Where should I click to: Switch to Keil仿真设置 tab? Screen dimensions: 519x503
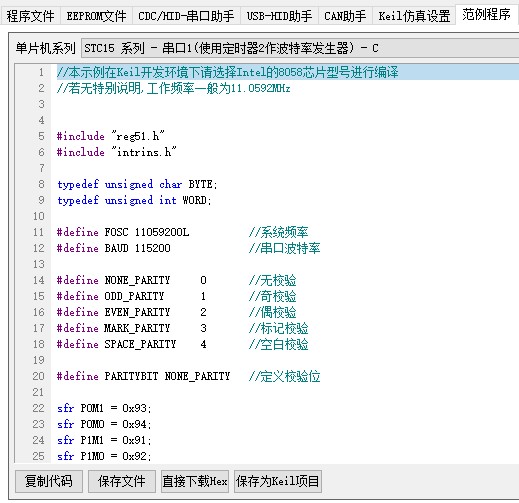(414, 16)
